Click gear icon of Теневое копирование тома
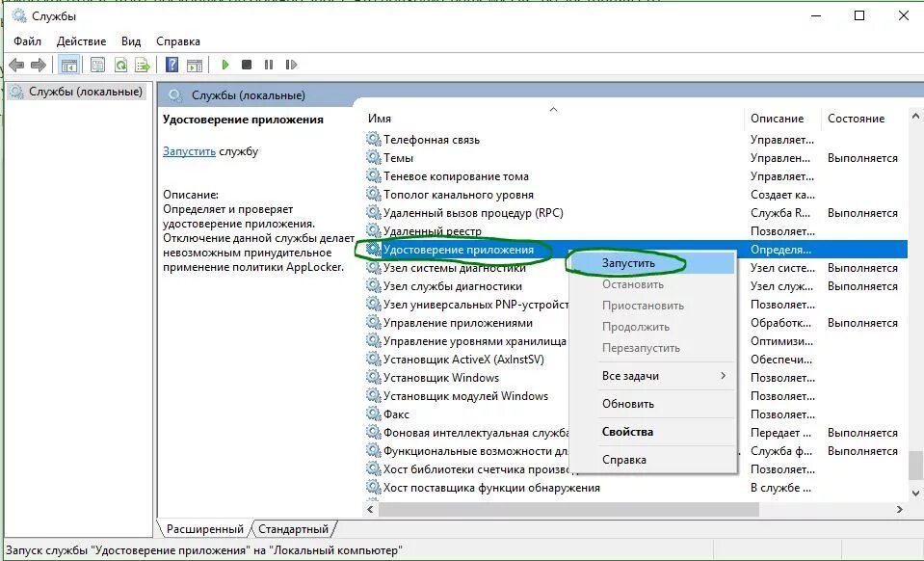The height and width of the screenshot is (561, 924). [373, 176]
